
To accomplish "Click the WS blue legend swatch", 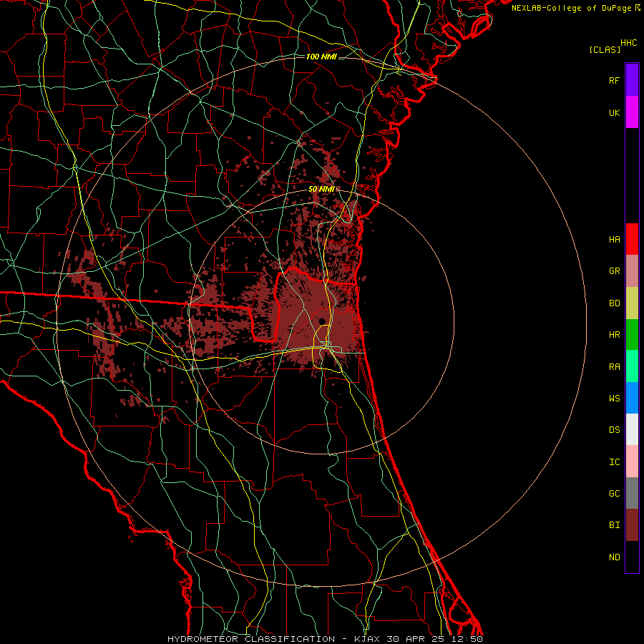I will [x=632, y=398].
